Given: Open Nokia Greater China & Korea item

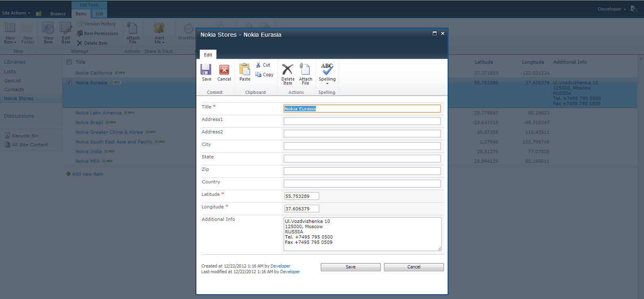Looking at the screenshot, I should click(109, 132).
